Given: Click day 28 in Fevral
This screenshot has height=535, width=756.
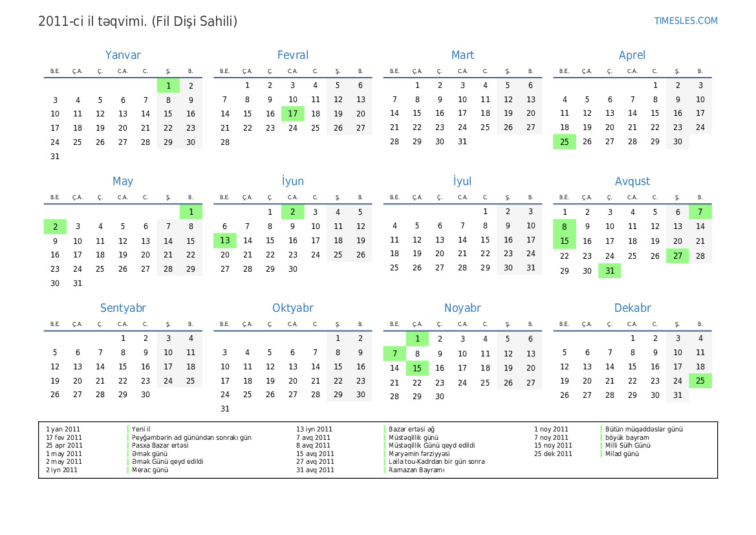Looking at the screenshot, I should [x=225, y=142].
